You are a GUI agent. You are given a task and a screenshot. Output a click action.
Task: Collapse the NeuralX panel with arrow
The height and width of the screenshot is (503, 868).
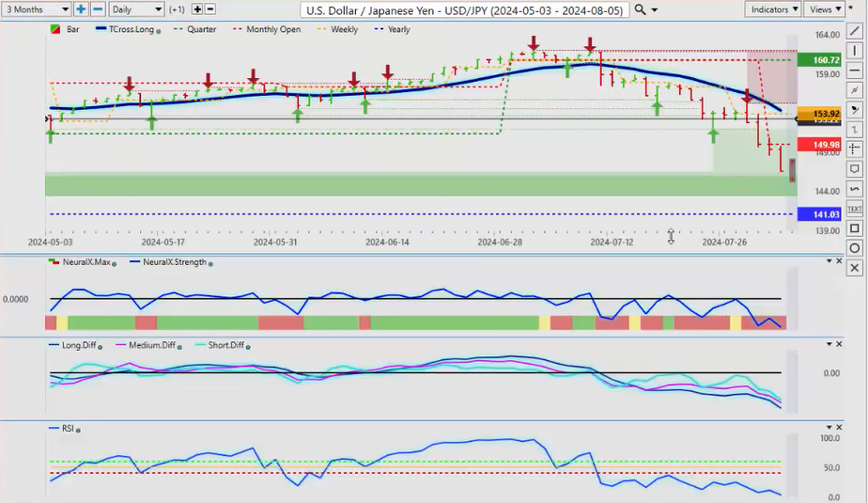[828, 260]
